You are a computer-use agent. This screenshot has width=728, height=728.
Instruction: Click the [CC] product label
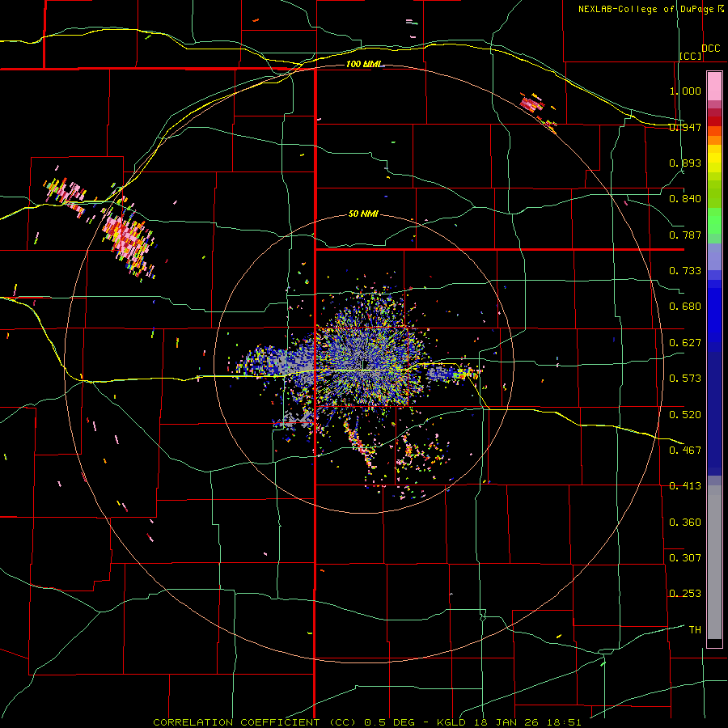(x=691, y=56)
